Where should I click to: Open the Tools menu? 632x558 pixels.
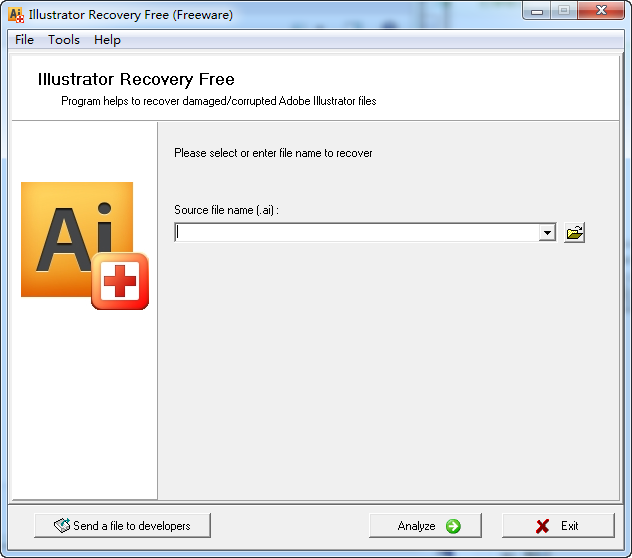pyautogui.click(x=64, y=40)
